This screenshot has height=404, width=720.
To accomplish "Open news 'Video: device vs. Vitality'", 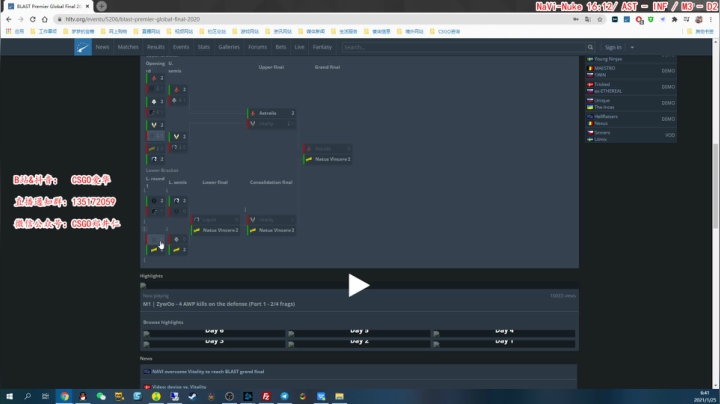I will tap(179, 387).
